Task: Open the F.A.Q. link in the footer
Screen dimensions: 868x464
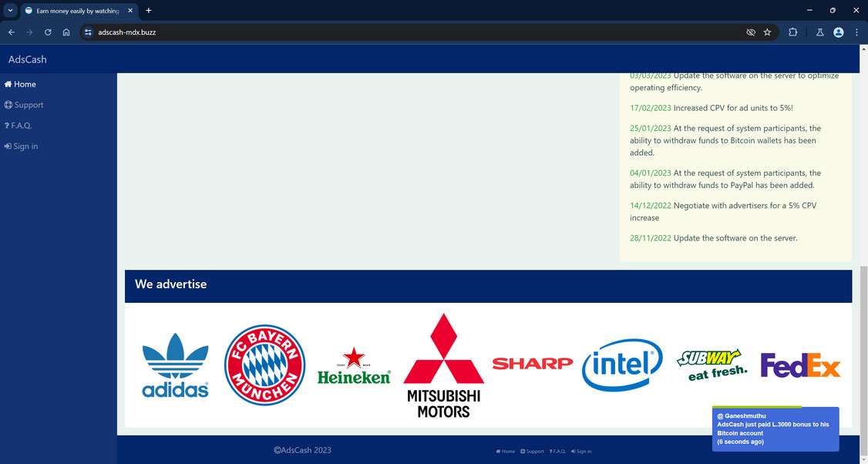Action: coord(557,451)
